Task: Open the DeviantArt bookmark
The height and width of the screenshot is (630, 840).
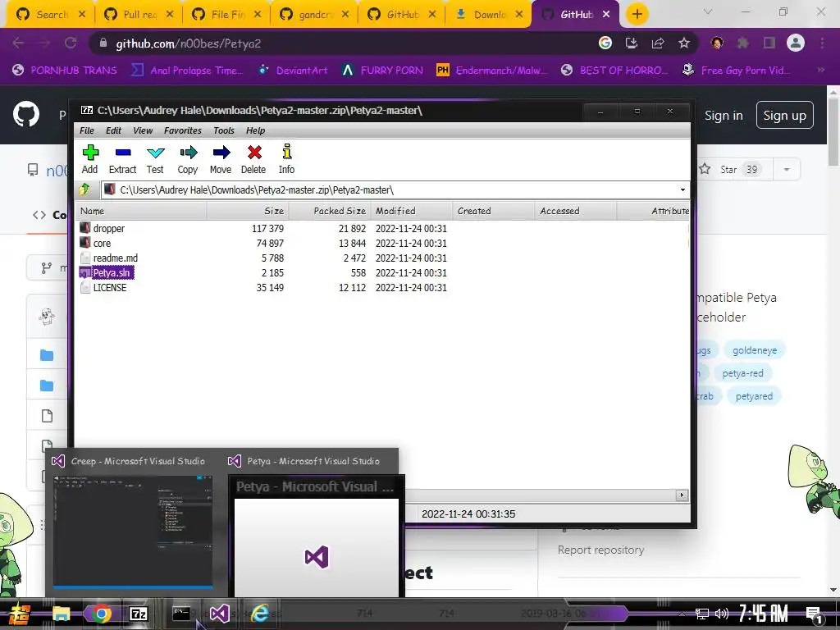Action: coord(293,71)
